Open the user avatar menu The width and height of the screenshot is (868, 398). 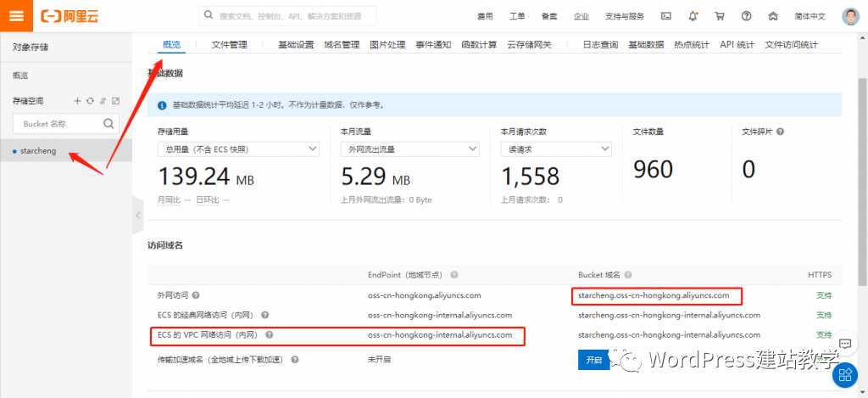pyautogui.click(x=850, y=16)
